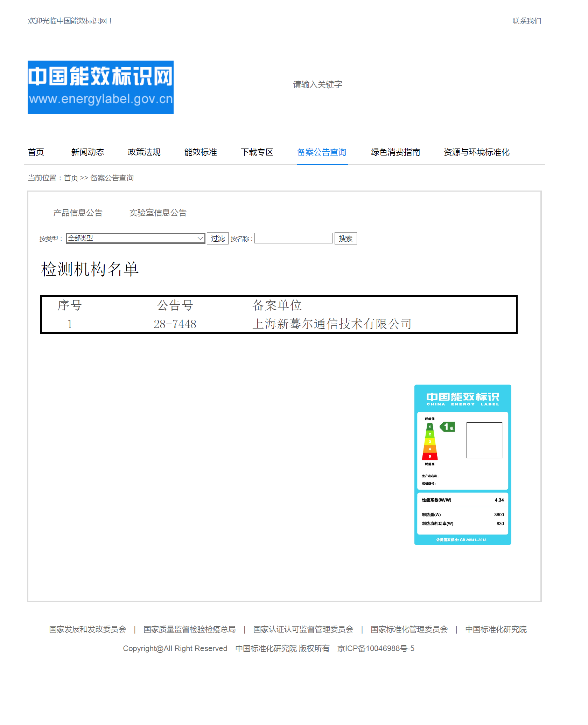
Task: Click the 京ICP备10046988号-5 registration link
Action: pyautogui.click(x=376, y=648)
